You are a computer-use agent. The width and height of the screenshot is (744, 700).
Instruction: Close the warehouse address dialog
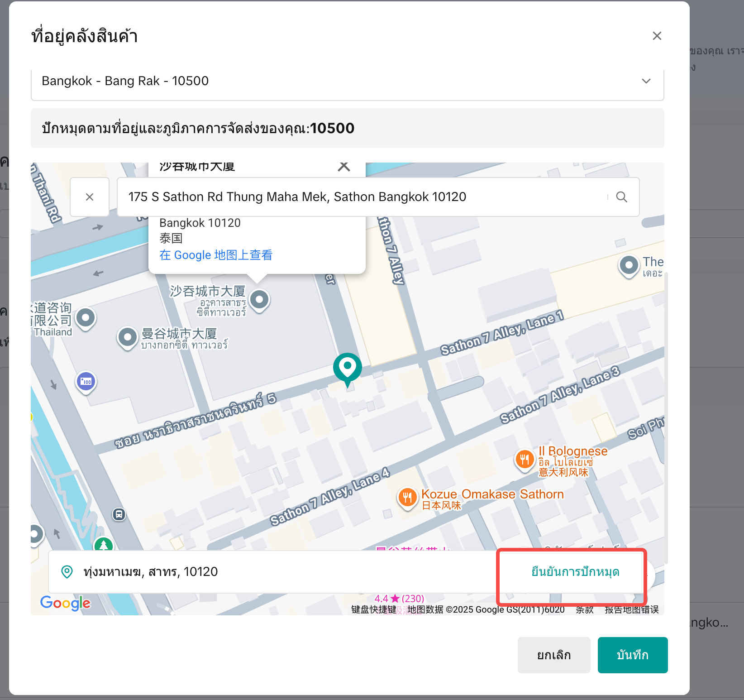coord(657,36)
